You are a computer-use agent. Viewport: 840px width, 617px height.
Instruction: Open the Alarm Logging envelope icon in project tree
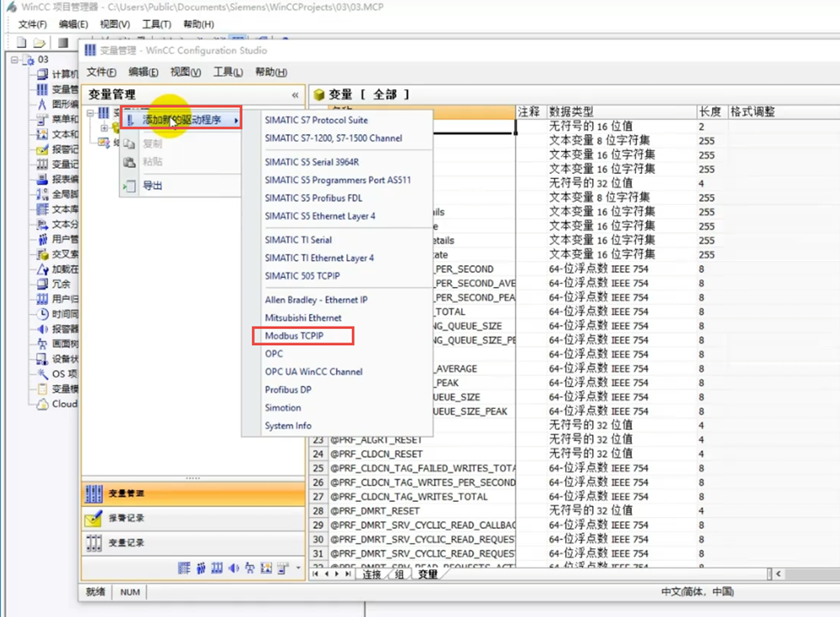[x=42, y=149]
